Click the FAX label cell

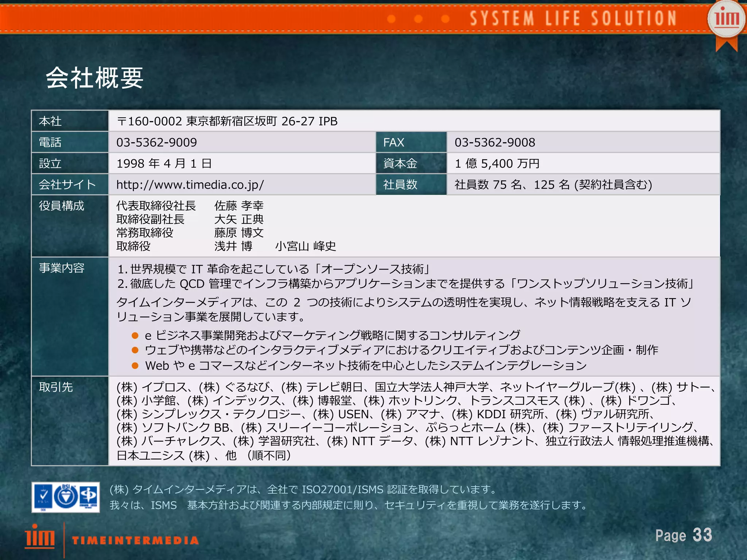(x=411, y=142)
